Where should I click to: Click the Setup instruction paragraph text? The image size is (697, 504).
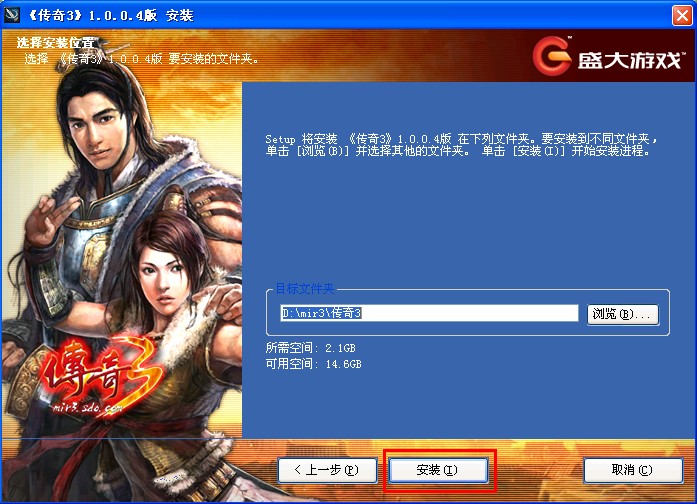[461, 145]
